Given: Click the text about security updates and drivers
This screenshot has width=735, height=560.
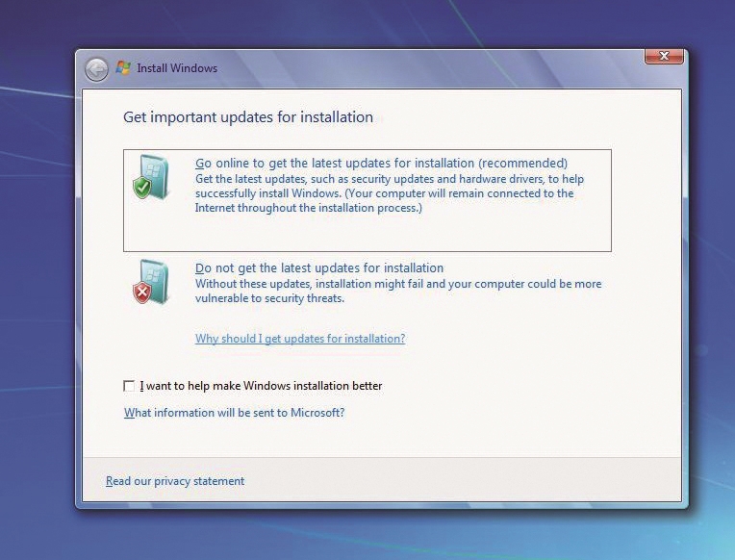Looking at the screenshot, I should click(389, 193).
